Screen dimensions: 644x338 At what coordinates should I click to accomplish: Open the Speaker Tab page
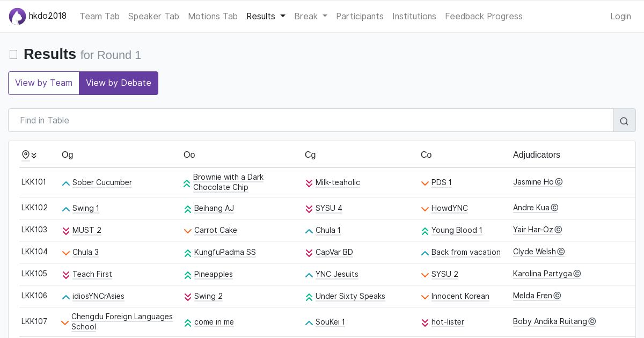[153, 16]
